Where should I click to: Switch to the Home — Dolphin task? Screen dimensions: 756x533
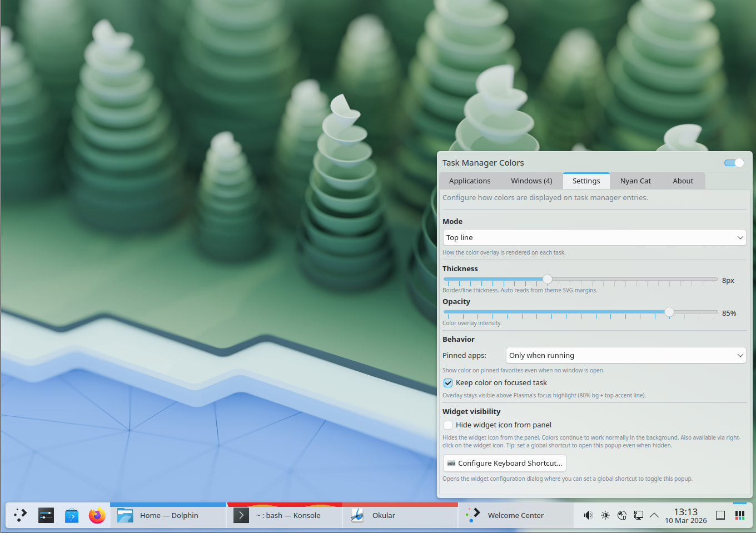click(168, 515)
